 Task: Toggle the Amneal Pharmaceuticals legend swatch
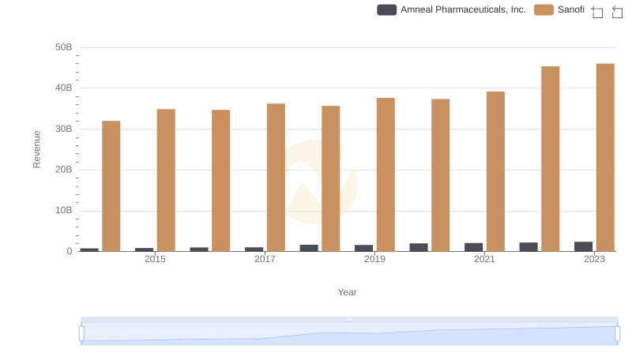[386, 9]
